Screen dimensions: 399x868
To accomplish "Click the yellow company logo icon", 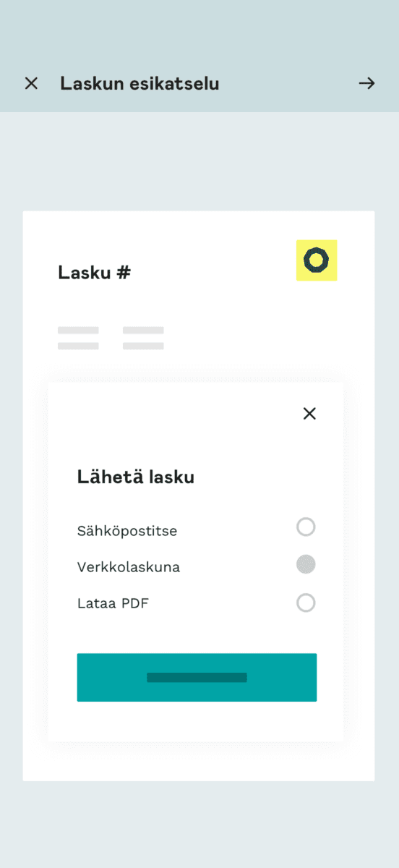I will 317,260.
